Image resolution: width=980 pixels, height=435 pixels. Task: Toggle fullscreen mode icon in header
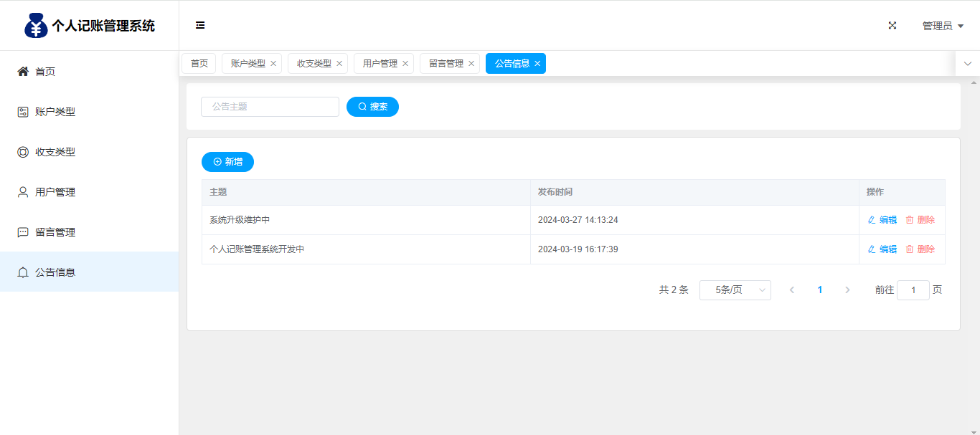click(892, 25)
